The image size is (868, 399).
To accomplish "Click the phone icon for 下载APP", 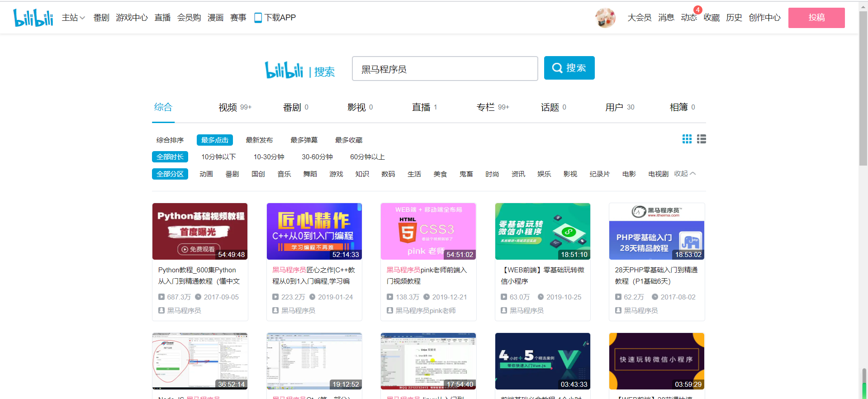I will coord(258,18).
